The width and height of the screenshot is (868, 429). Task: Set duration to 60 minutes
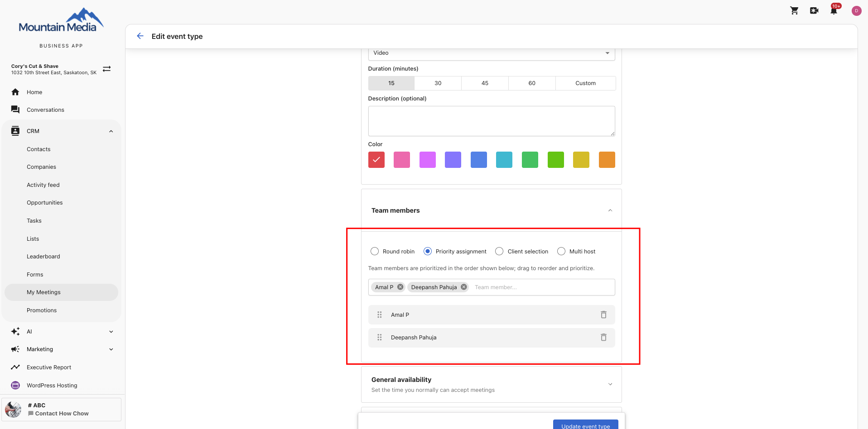532,83
